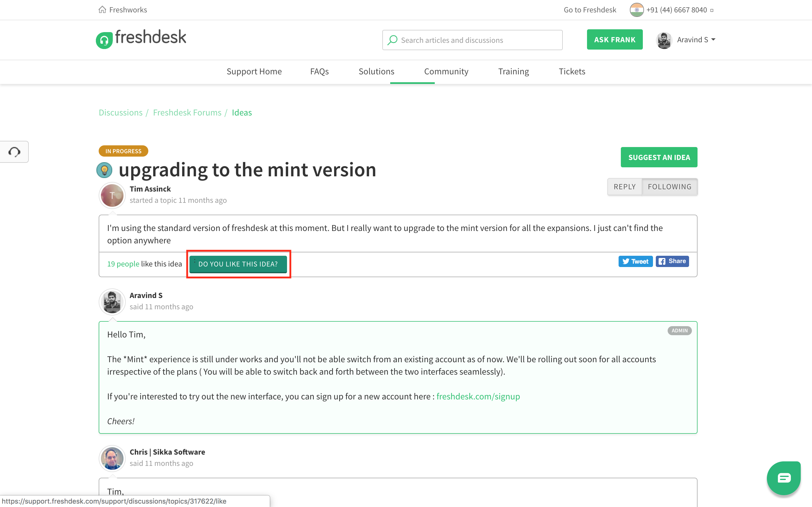This screenshot has width=812, height=507.
Task: Expand the phone number dropdown arrow
Action: tap(712, 10)
